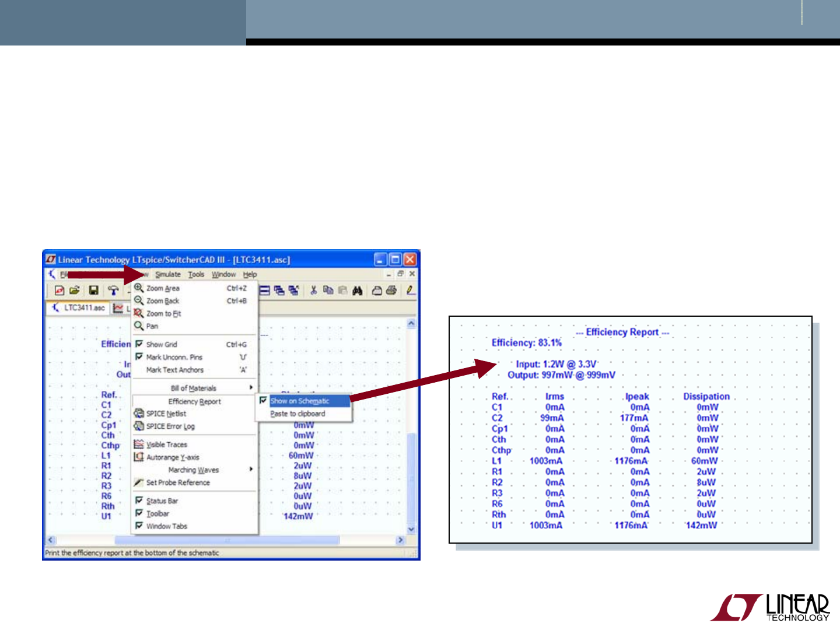The image size is (840, 623).
Task: Click the Close All Windows toolbar icon
Action: (x=293, y=290)
